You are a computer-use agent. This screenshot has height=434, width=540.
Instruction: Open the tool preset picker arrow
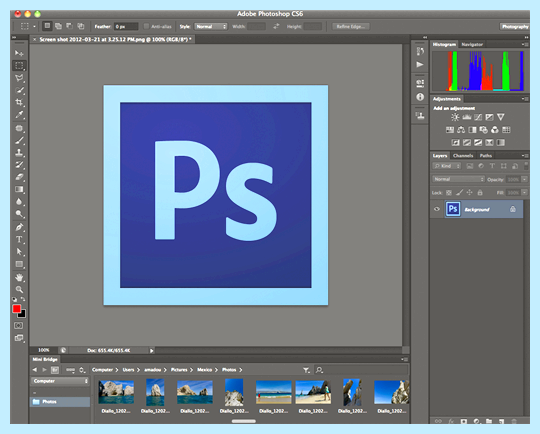(34, 26)
